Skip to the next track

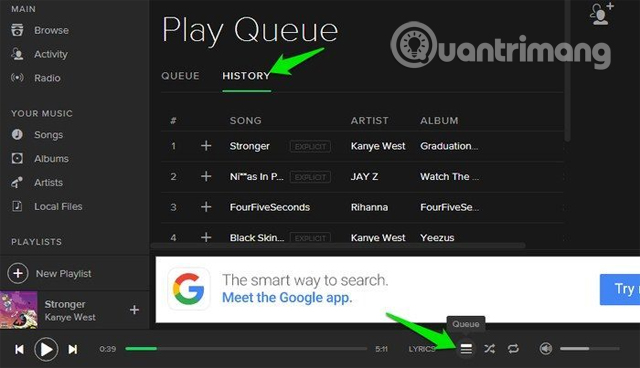73,349
